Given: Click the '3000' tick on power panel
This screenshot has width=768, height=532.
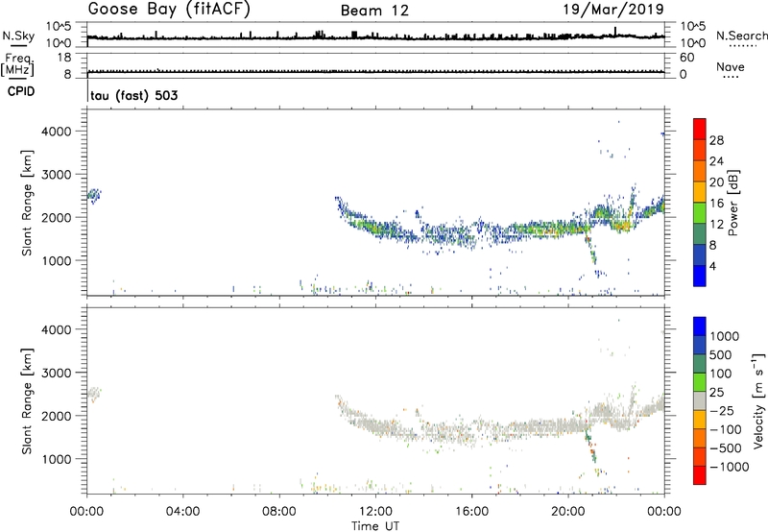Looking at the screenshot, I should coord(56,175).
